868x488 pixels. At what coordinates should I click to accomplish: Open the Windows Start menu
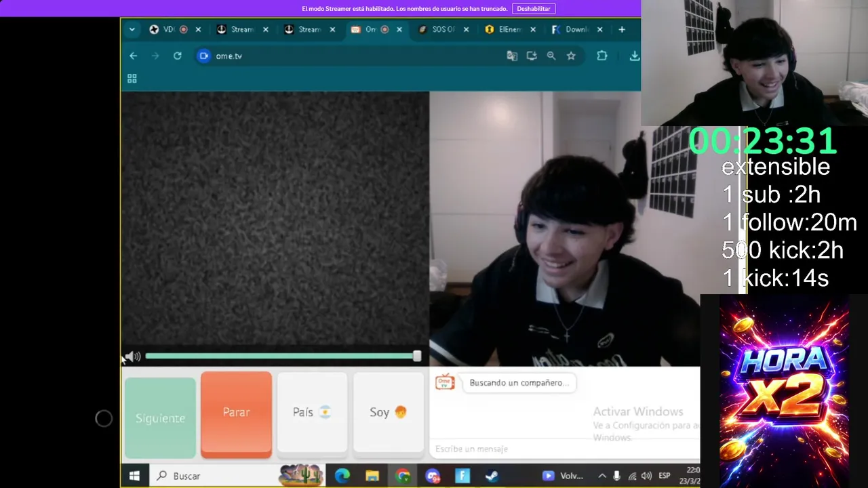pos(134,476)
